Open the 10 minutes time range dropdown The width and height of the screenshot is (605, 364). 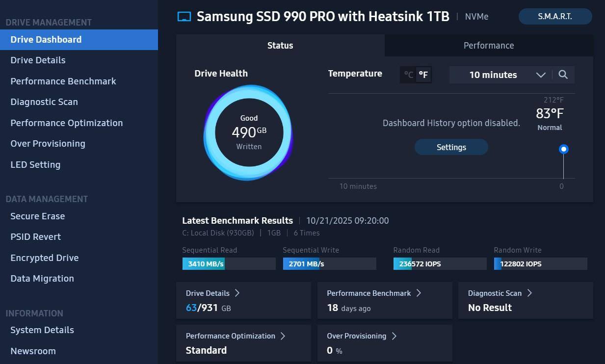493,75
